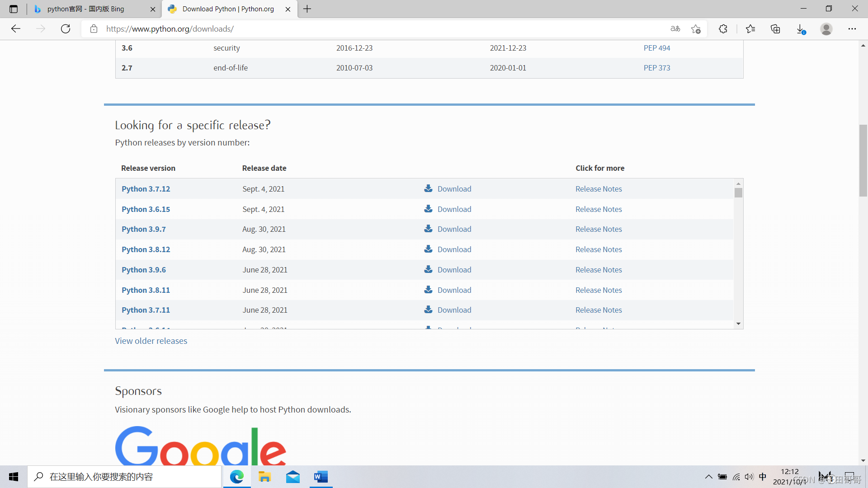The height and width of the screenshot is (488, 868).
Task: Show hidden system tray icons chevron
Action: pos(708,477)
